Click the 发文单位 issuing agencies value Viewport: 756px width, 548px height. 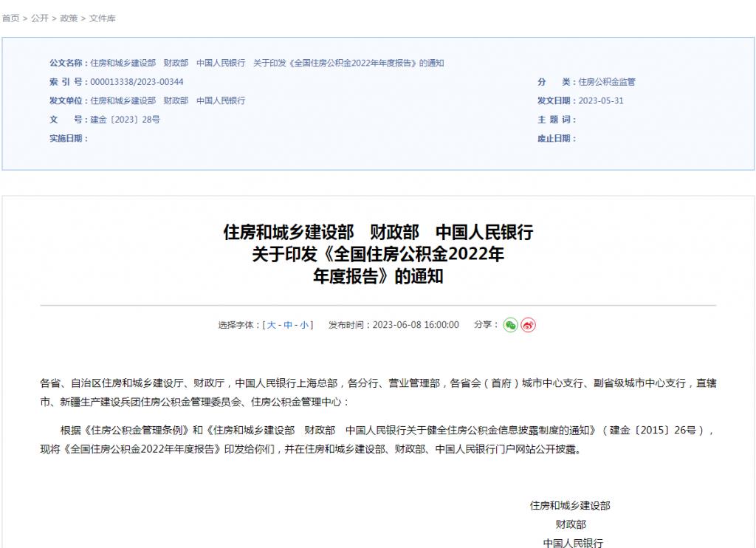168,100
